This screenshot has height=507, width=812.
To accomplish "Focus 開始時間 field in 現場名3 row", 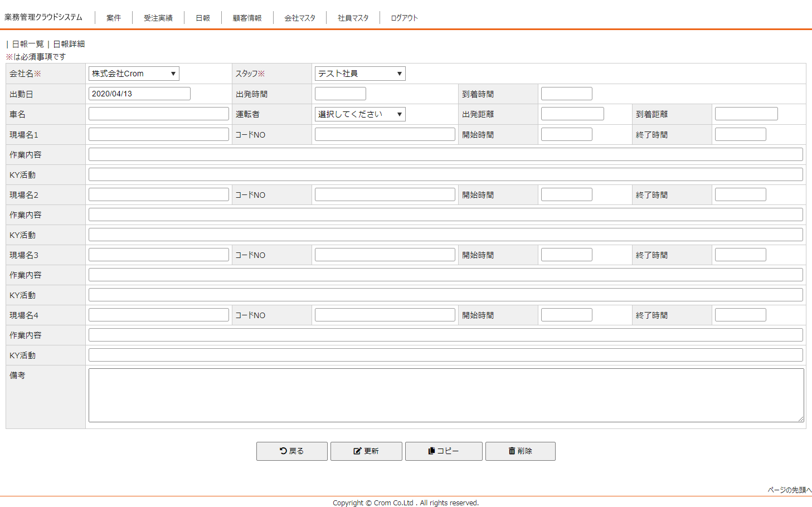I will (x=567, y=255).
